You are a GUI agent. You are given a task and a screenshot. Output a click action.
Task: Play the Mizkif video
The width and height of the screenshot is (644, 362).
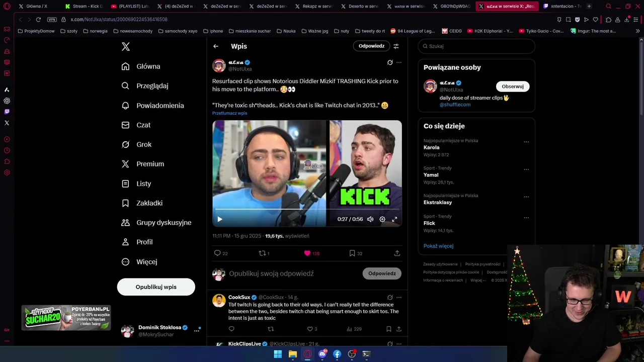(x=220, y=219)
